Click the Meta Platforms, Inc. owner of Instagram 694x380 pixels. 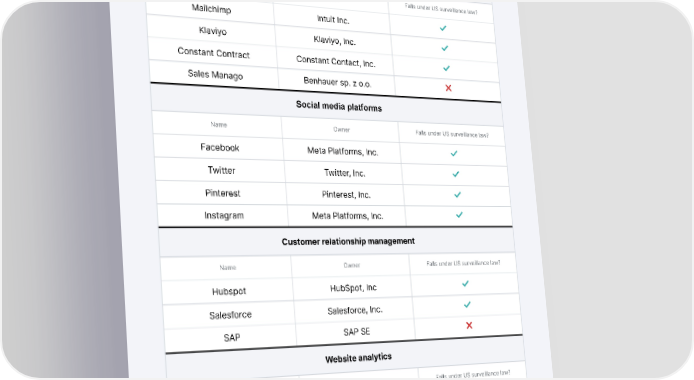347,216
